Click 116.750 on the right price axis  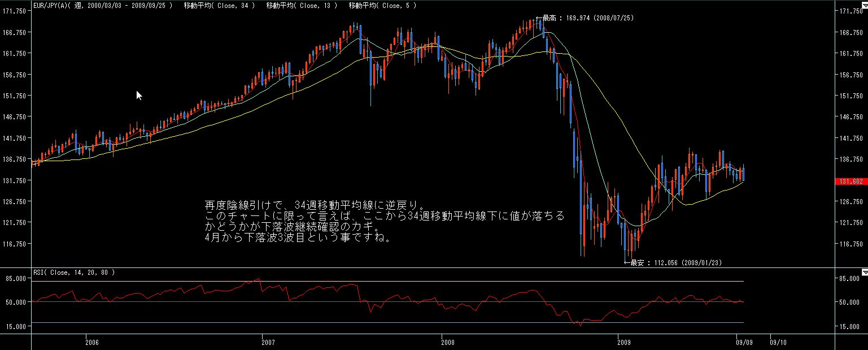850,244
